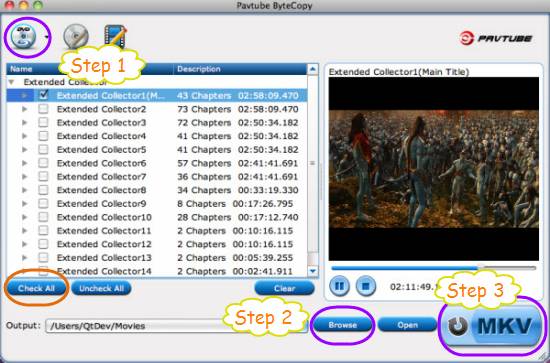Click the title list scroll-up arrow
The image size is (550, 363).
coord(313,69)
